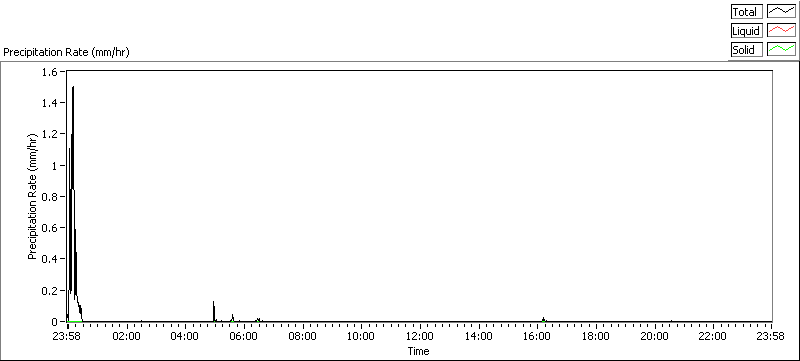Click the 16:00 time axis label

[x=537, y=336]
